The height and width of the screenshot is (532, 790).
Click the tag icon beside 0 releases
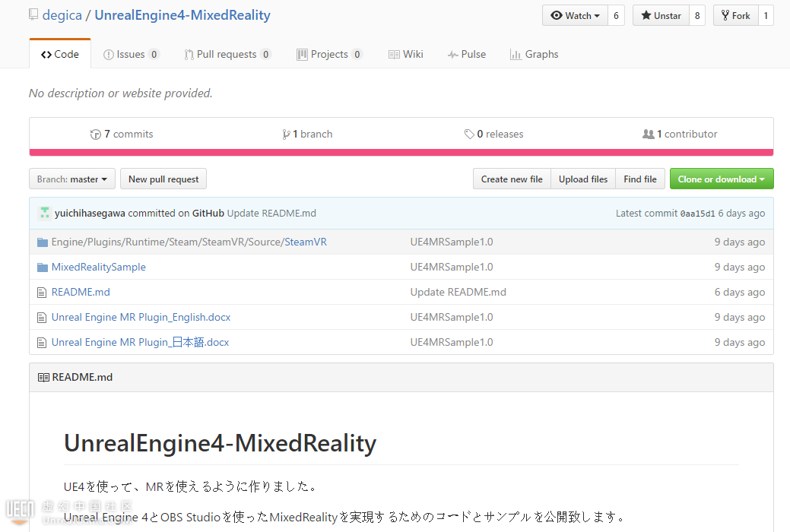click(469, 135)
